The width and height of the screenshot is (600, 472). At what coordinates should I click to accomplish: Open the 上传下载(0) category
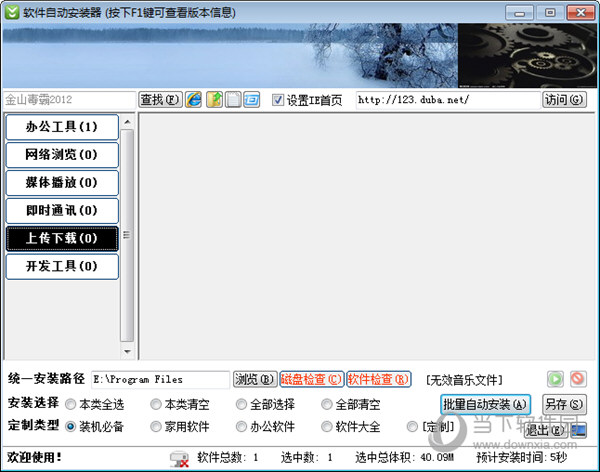[62, 238]
